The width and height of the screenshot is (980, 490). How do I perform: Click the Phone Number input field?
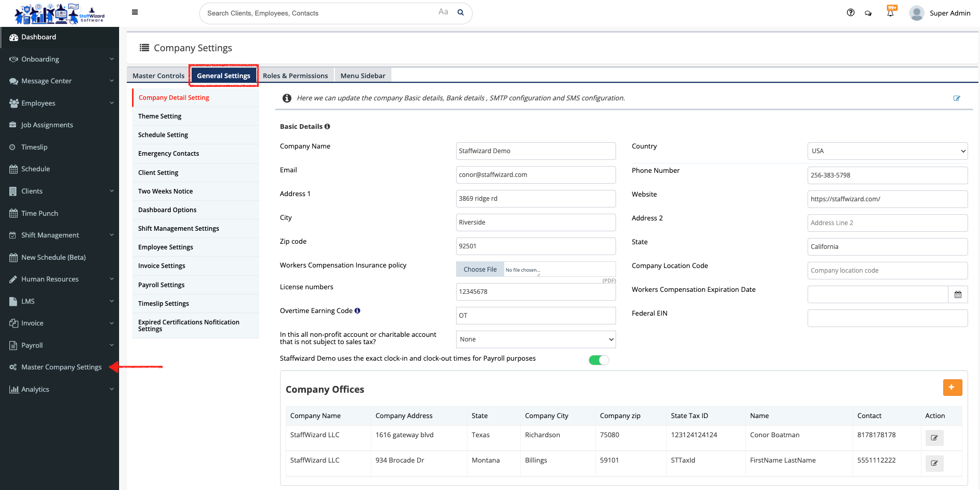[887, 175]
